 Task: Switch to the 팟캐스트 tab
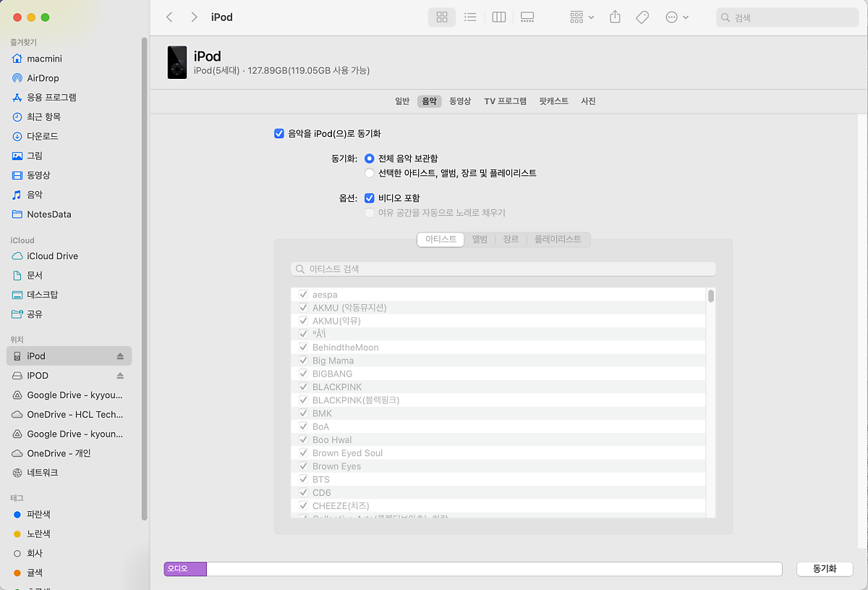(553, 101)
